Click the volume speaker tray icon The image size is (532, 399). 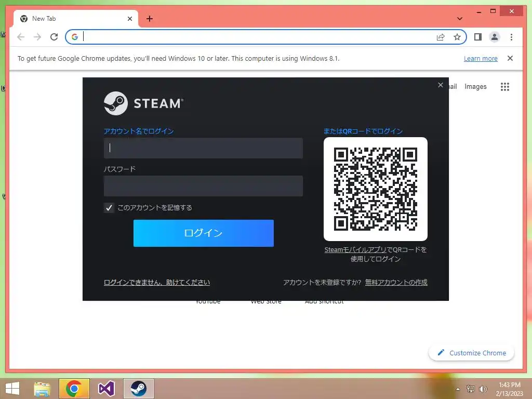point(483,389)
